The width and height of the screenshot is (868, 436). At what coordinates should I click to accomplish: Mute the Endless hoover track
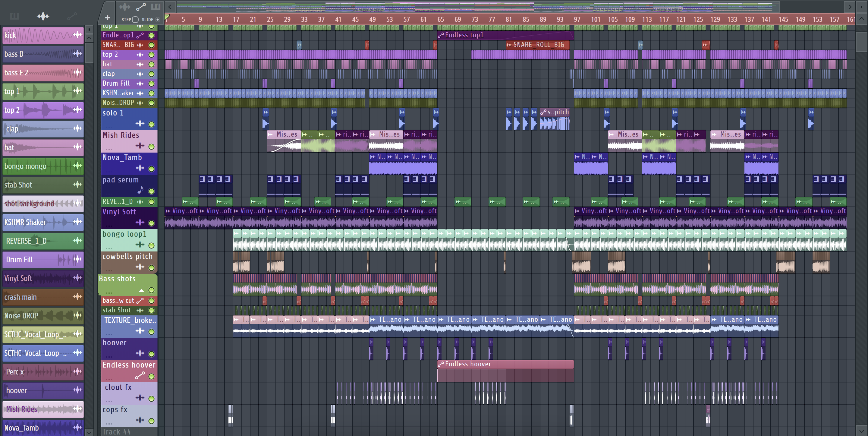[152, 376]
